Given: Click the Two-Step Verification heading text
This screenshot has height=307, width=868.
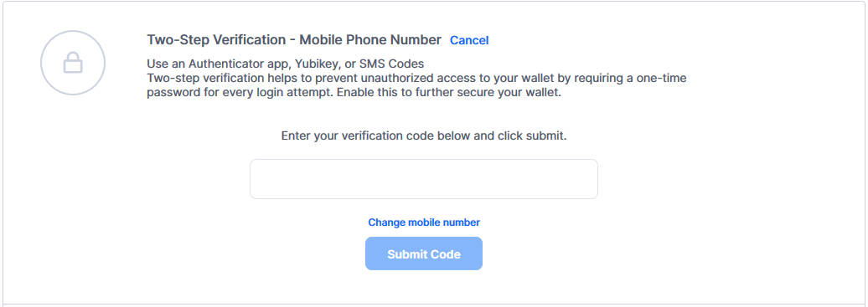Looking at the screenshot, I should pos(294,40).
